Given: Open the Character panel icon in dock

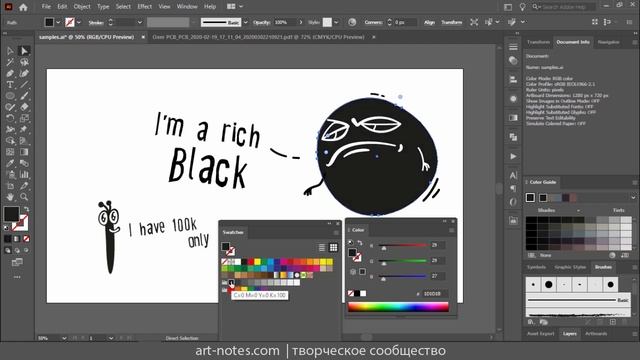Looking at the screenshot, I should point(513,176).
